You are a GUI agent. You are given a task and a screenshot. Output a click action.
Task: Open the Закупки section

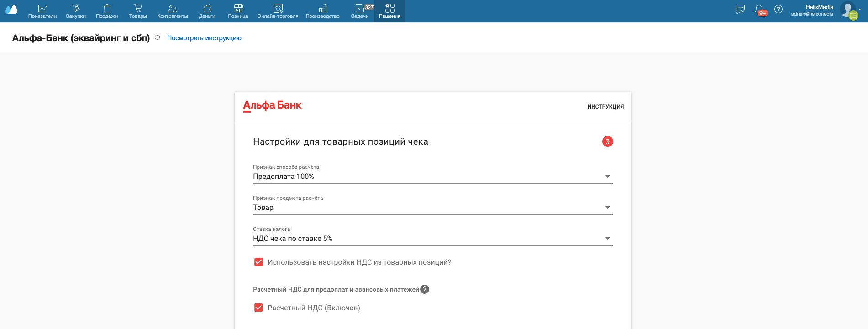point(76,11)
